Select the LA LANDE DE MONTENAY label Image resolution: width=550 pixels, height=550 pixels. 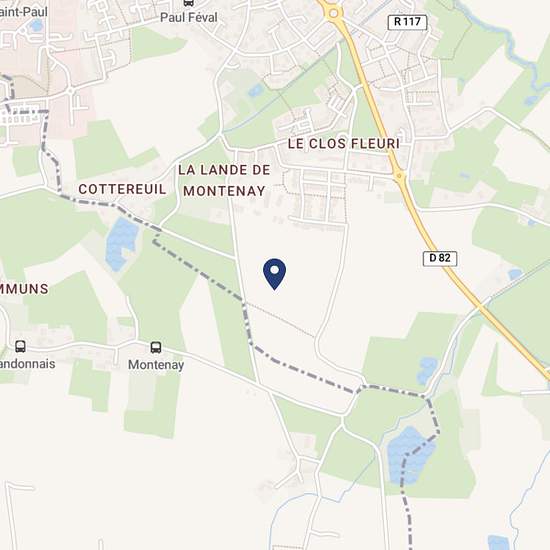tap(224, 180)
